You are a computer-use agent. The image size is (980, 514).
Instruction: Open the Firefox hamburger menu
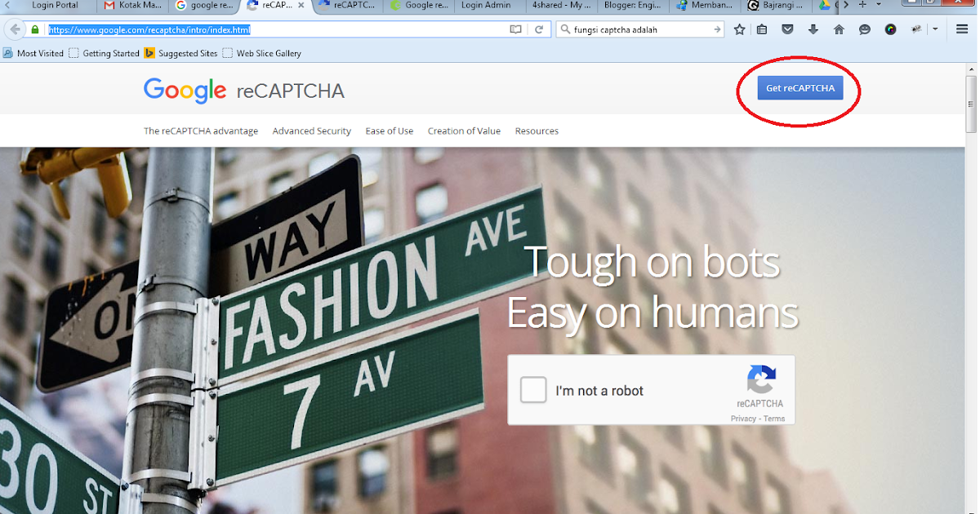click(962, 29)
